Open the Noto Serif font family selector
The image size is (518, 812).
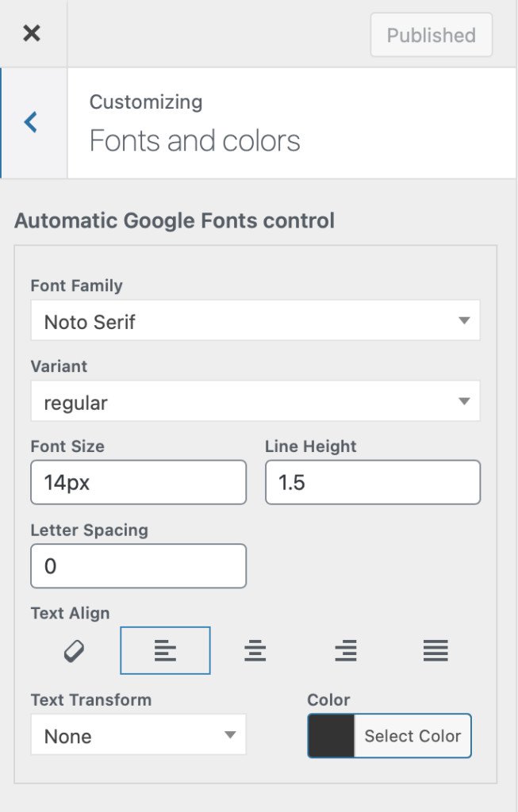coord(255,320)
